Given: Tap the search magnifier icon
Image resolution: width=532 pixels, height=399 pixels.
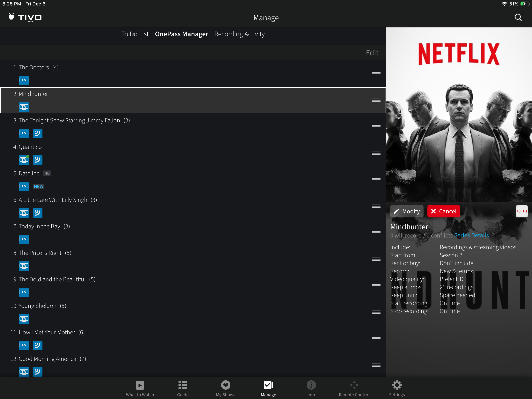Looking at the screenshot, I should pyautogui.click(x=518, y=17).
